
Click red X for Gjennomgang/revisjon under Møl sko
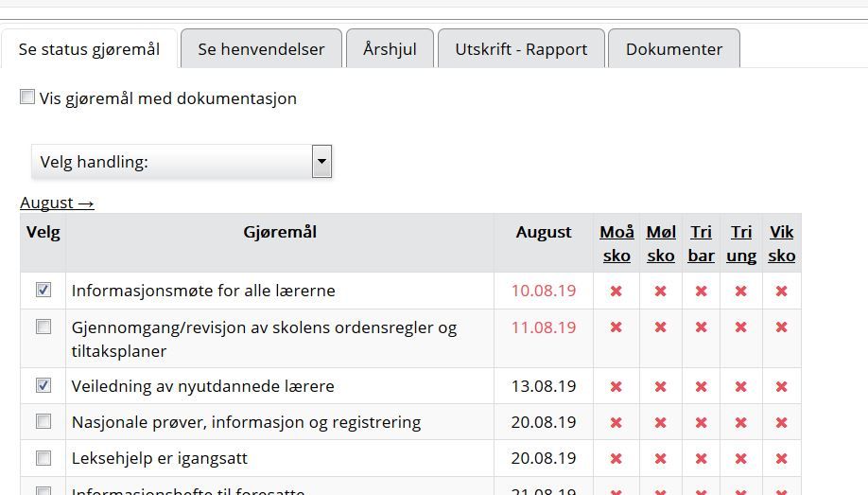[660, 327]
